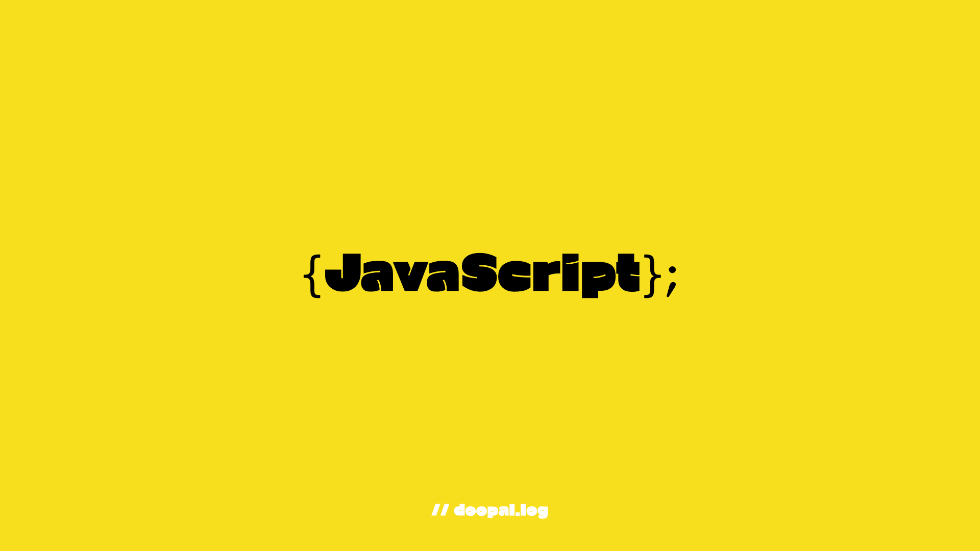This screenshot has height=551, width=980.
Task: Click the JavaScript wordmark label
Action: pyautogui.click(x=490, y=275)
